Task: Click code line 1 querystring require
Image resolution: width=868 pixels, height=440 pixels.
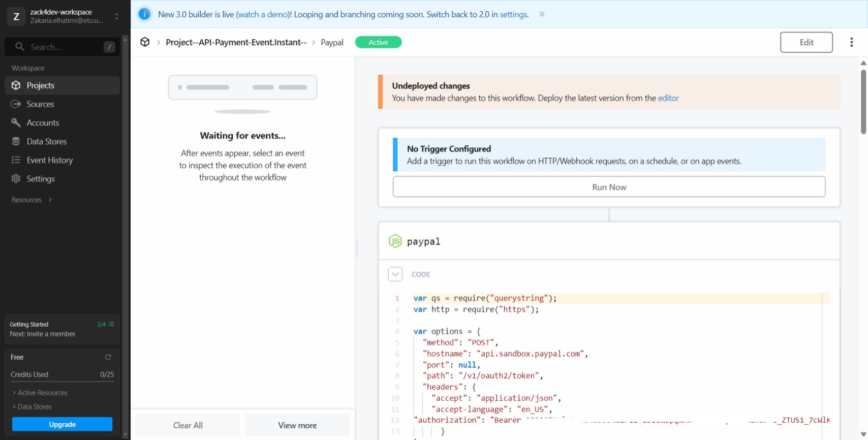Action: (x=485, y=298)
